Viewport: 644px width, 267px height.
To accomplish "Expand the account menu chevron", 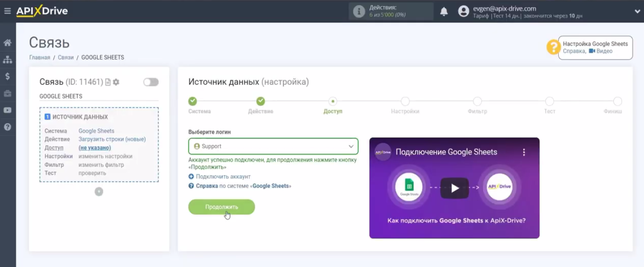I will (x=637, y=11).
